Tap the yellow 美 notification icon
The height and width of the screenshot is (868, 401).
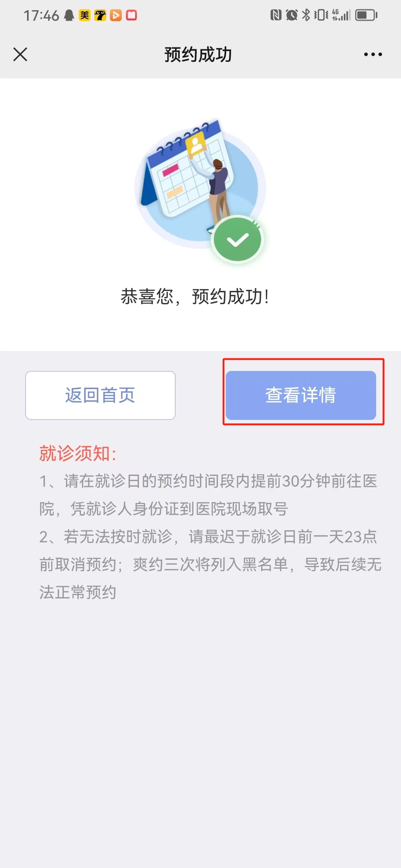85,15
